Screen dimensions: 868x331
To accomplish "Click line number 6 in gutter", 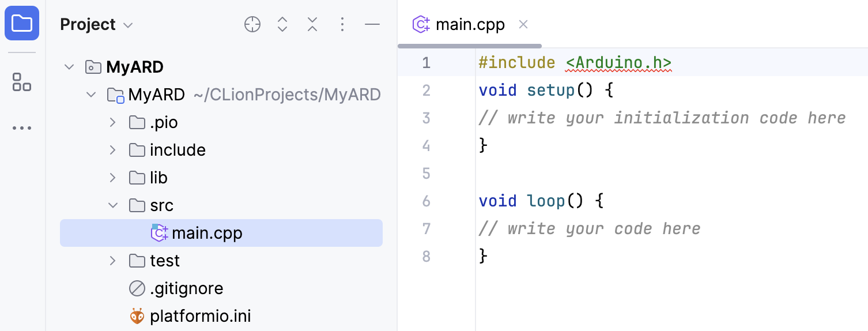I will [x=426, y=201].
